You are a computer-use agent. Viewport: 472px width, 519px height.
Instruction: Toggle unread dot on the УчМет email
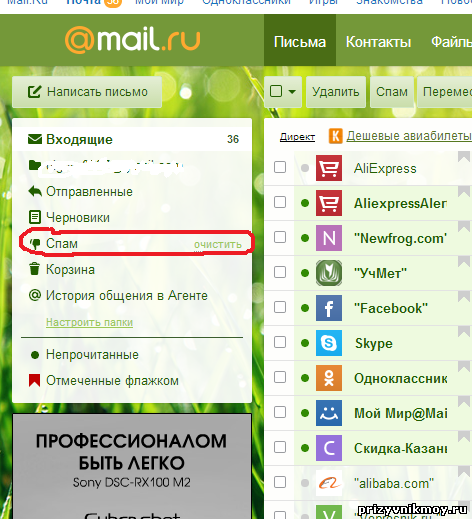305,273
